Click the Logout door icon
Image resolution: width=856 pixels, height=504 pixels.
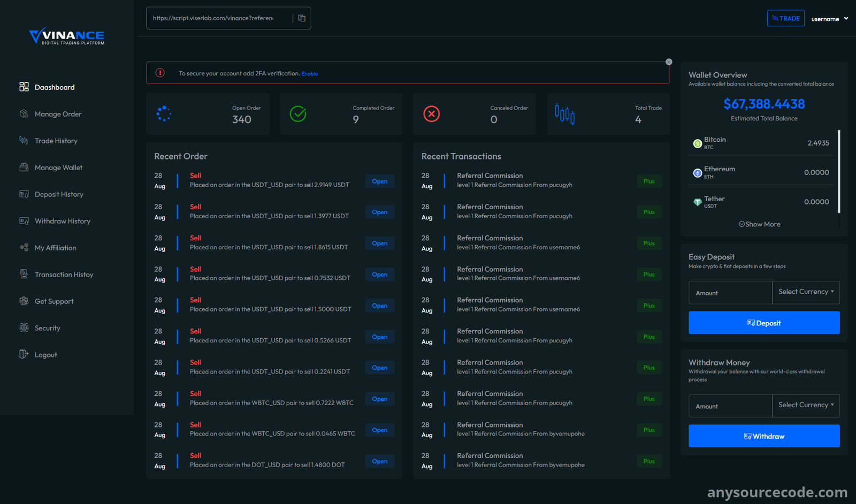(24, 354)
